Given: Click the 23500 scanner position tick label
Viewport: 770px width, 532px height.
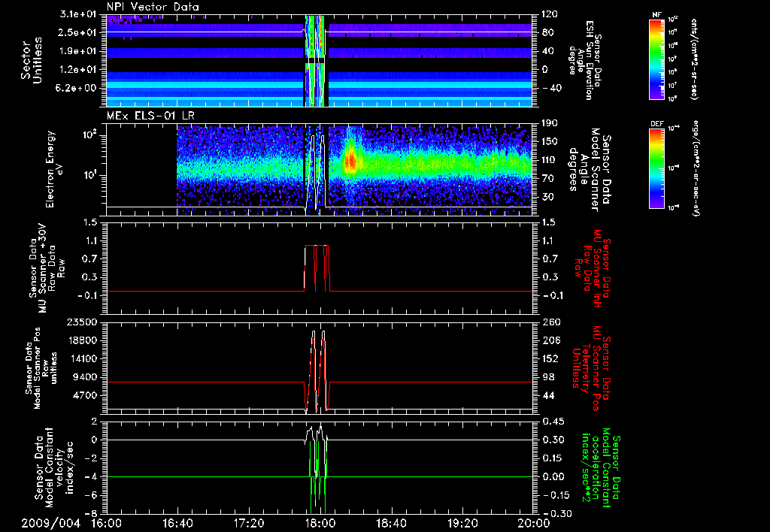Looking at the screenshot, I should click(83, 322).
